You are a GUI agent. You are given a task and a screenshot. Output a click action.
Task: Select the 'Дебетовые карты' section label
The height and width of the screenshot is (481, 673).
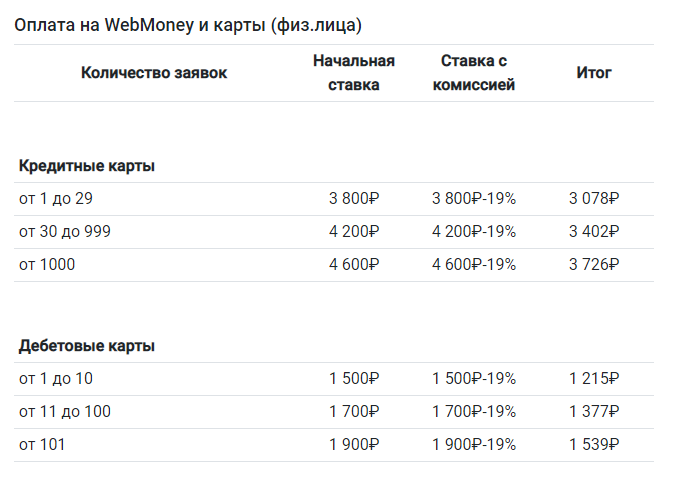tap(87, 346)
